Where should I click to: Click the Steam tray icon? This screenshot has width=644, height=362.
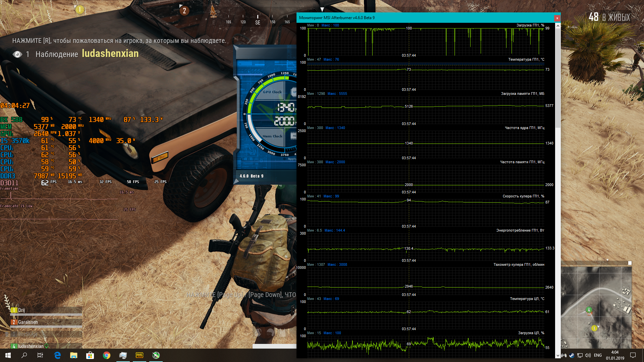tap(572, 355)
